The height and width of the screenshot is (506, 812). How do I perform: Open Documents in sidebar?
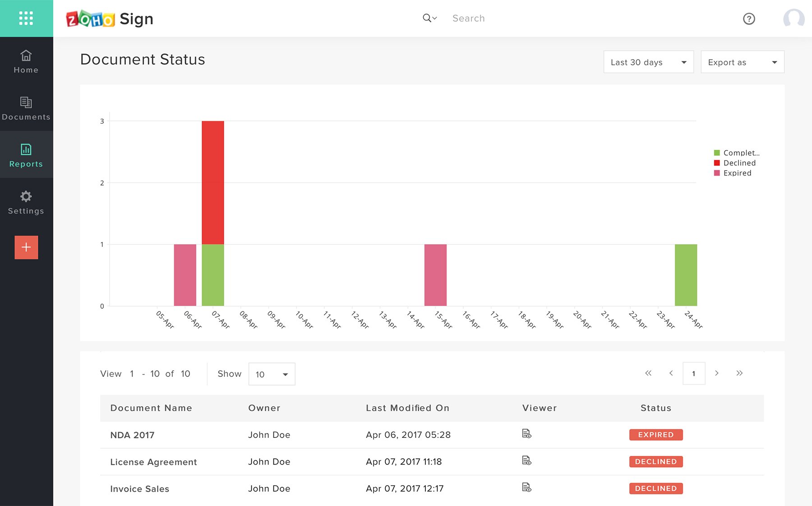pyautogui.click(x=26, y=108)
